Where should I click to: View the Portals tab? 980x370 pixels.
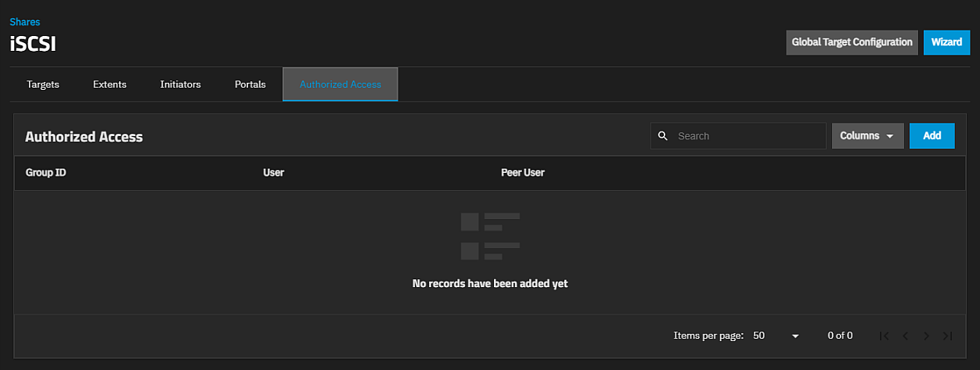pyautogui.click(x=250, y=84)
